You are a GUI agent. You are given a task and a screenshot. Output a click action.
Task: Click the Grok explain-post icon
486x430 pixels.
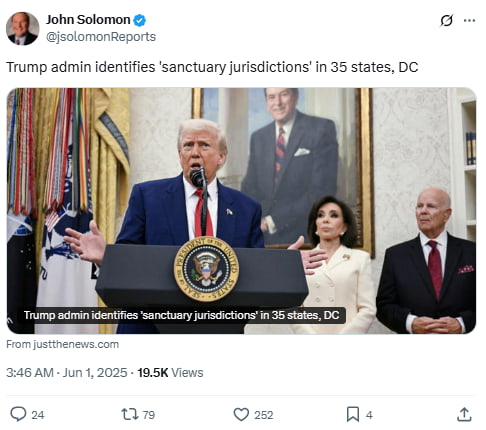click(446, 20)
